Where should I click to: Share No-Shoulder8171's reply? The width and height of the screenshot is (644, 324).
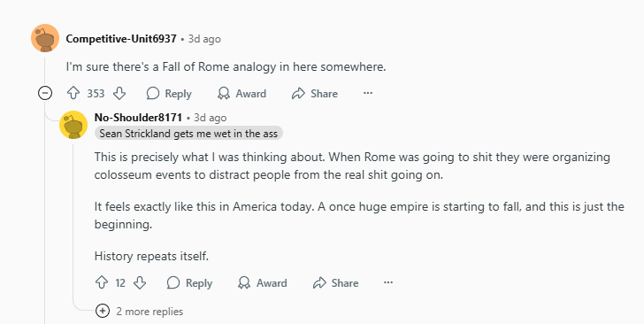tap(335, 283)
